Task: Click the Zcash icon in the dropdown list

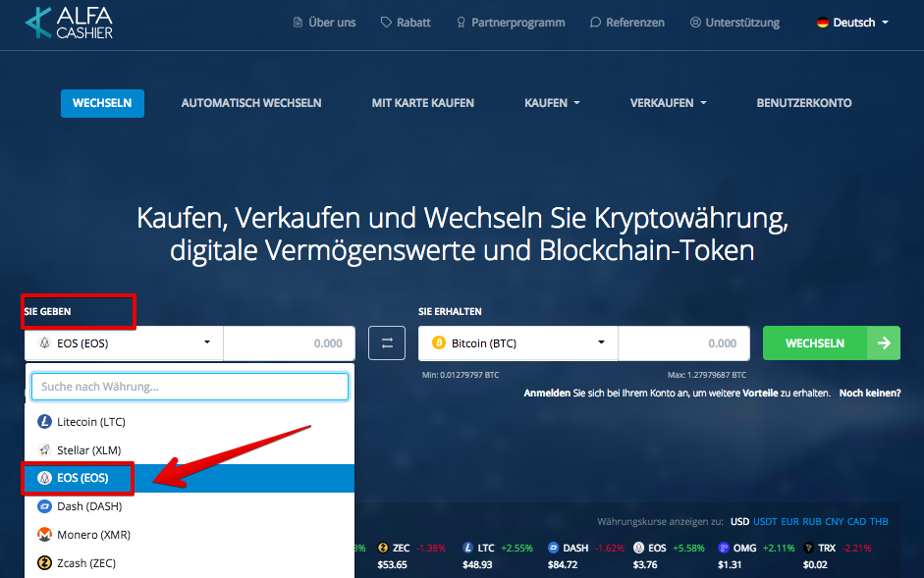Action: click(44, 562)
